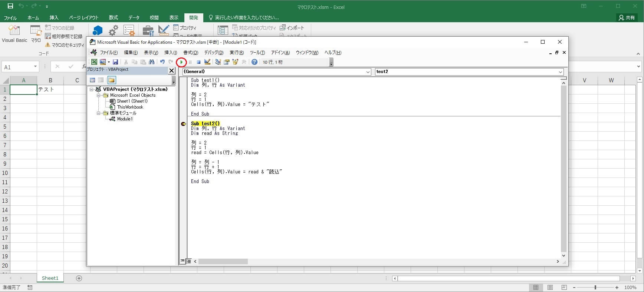Open the Project Explorer toolbar icon
Image resolution: width=644 pixels, height=292 pixels.
pos(218,62)
